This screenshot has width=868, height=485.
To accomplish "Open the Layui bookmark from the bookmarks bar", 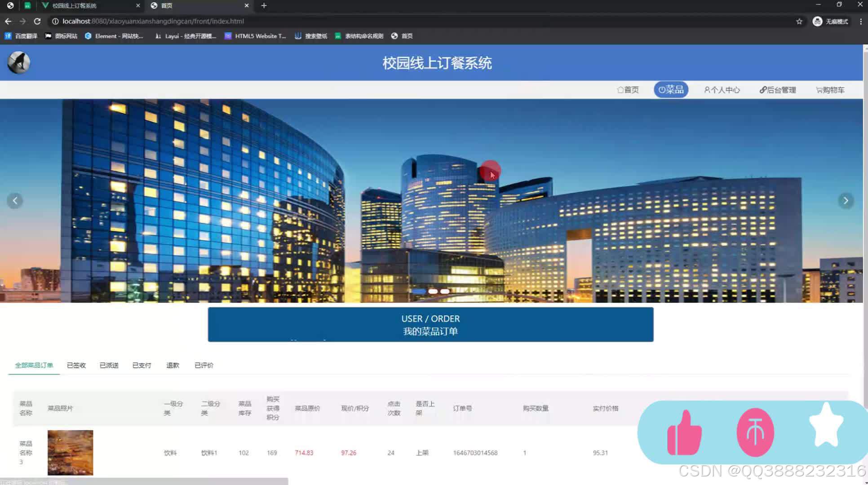I will click(185, 36).
